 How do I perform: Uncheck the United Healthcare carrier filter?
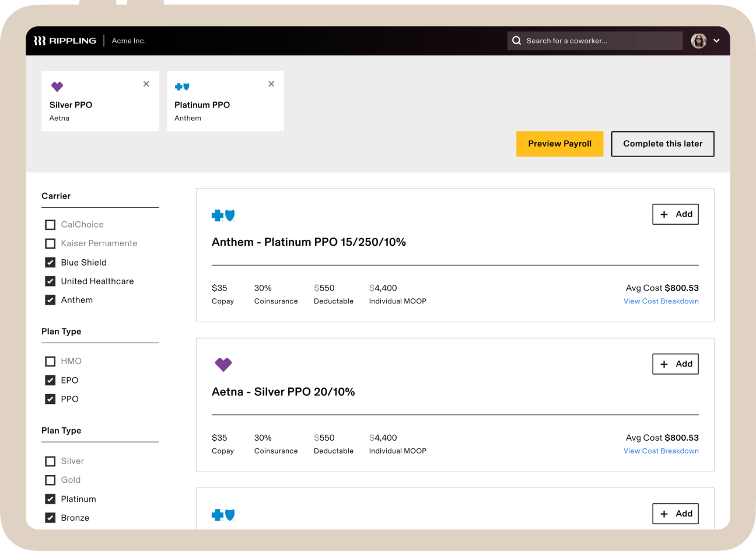(50, 281)
